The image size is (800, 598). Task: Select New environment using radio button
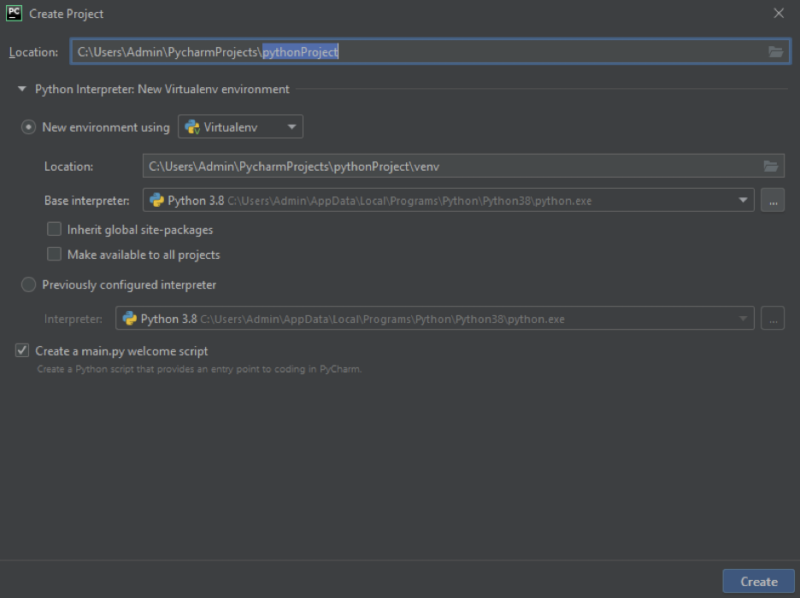pyautogui.click(x=29, y=127)
